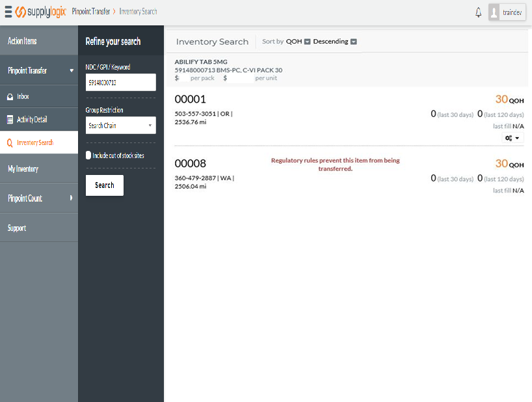This screenshot has width=532, height=402.
Task: Click the Search button
Action: 104,185
